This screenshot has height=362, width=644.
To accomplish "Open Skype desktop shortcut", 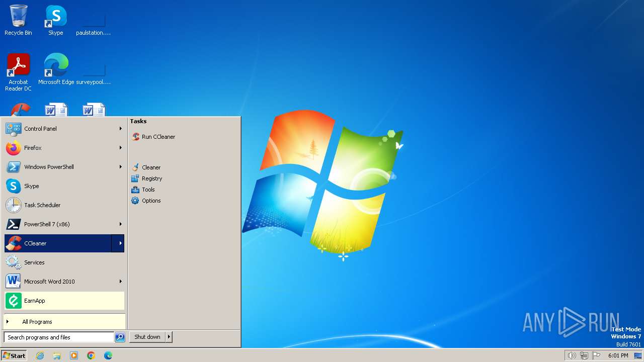I will [56, 20].
